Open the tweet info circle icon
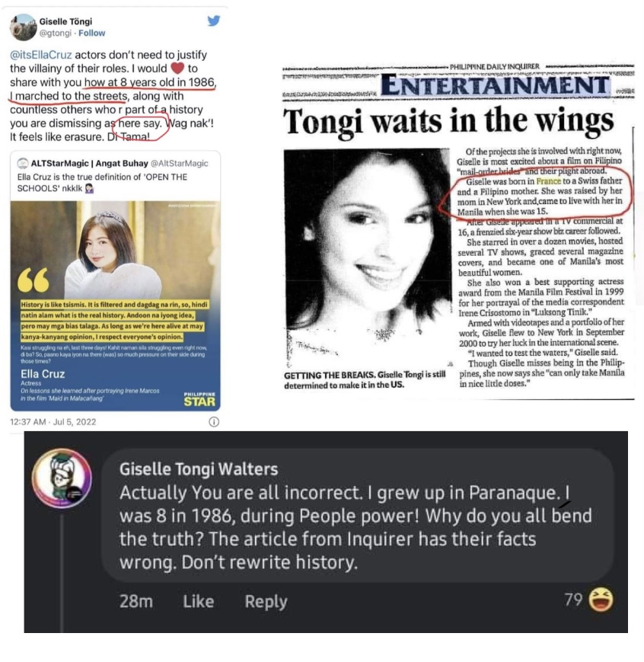The image size is (644, 662). click(x=214, y=422)
